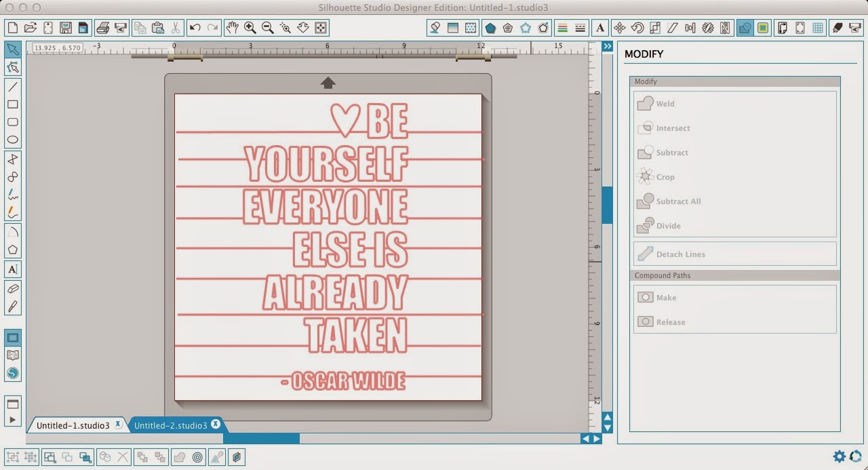
Task: Click the Intersect button
Action: click(x=664, y=128)
